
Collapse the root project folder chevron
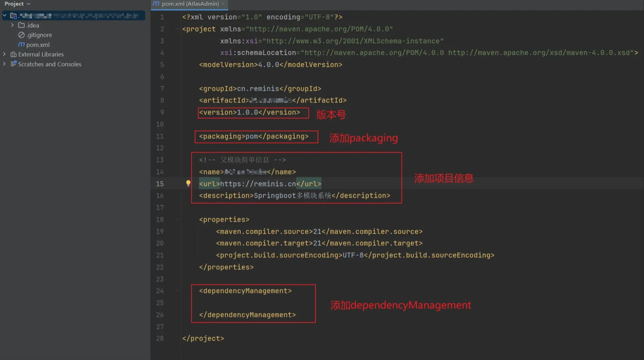(5, 15)
